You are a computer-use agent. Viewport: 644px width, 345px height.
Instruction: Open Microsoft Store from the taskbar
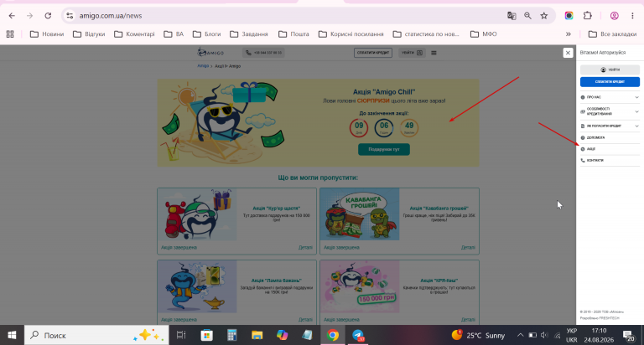click(x=206, y=335)
